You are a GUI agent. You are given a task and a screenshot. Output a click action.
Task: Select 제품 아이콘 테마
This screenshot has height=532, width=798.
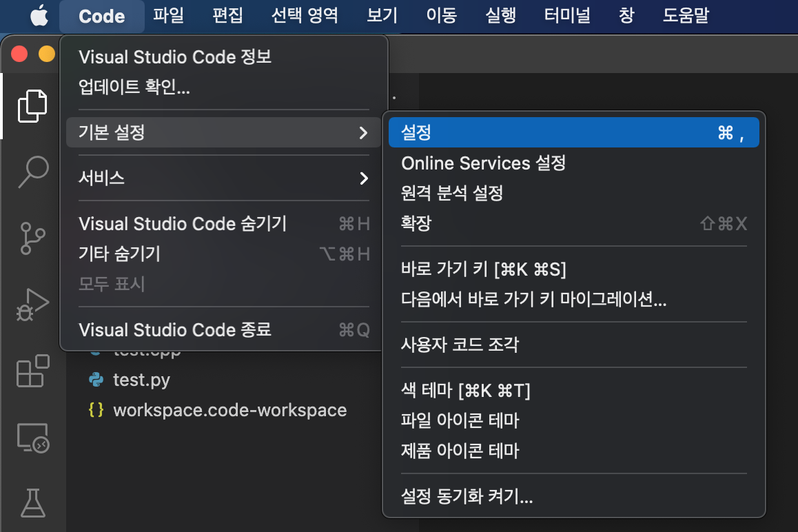click(x=573, y=451)
